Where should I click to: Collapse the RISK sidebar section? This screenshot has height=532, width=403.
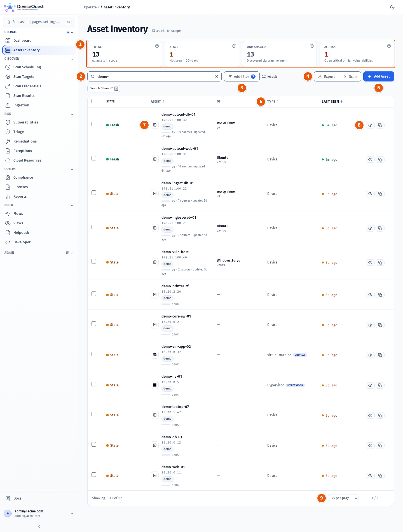(72, 114)
